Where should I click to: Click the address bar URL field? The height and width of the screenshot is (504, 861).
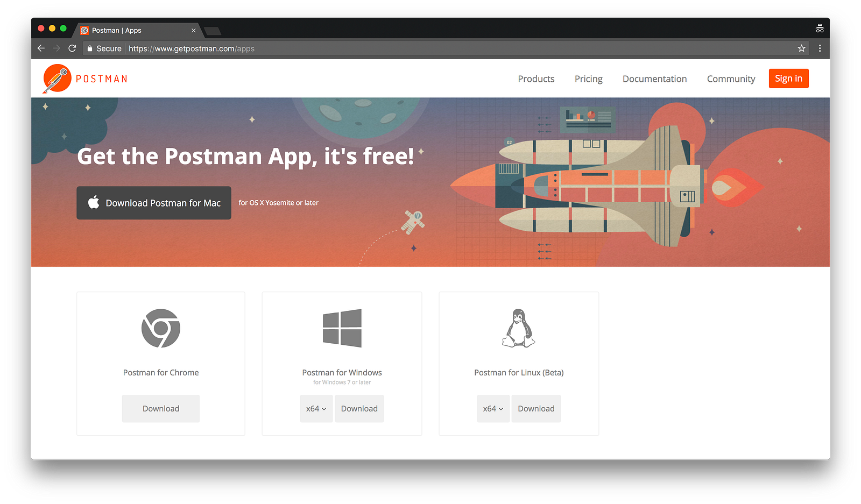(x=441, y=48)
